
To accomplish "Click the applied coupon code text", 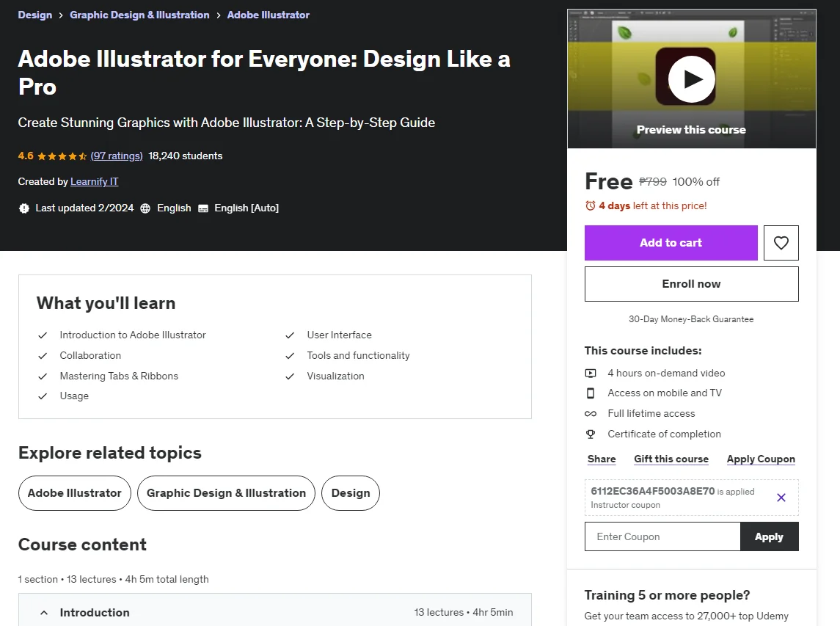I will point(652,491).
